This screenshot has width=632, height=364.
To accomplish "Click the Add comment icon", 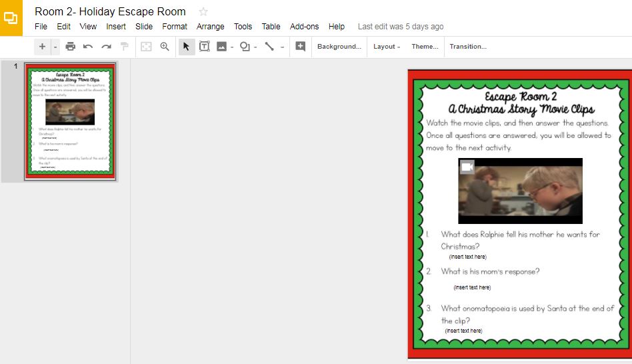I will point(300,47).
